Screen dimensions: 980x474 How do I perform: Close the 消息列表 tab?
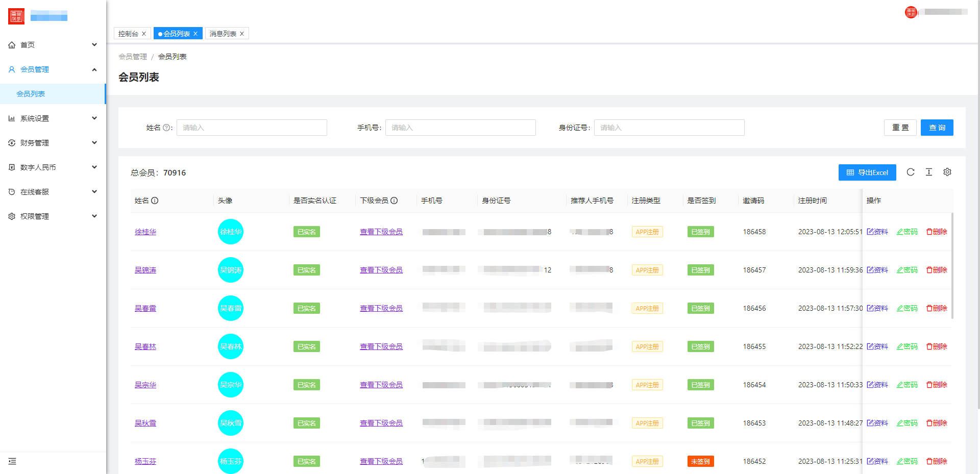(242, 34)
